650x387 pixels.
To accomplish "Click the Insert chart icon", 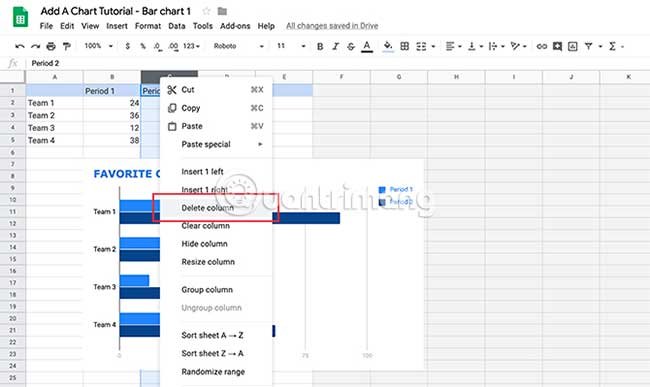I will (x=572, y=46).
